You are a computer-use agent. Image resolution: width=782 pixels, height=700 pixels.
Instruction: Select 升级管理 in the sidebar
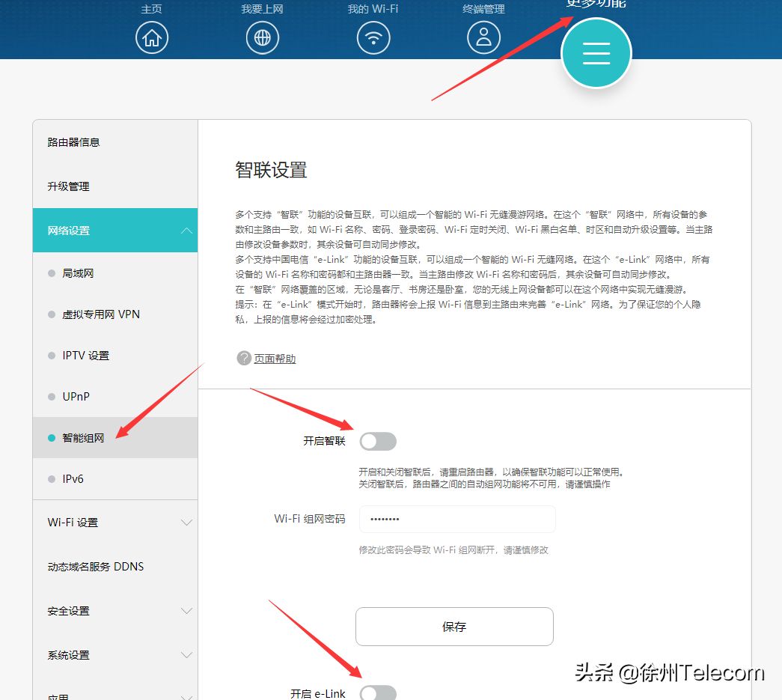pos(69,186)
